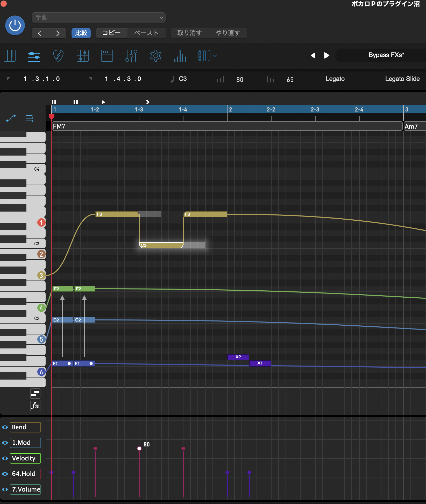426x504 pixels.
Task: Open the fx effects icon
Action: pos(35,406)
